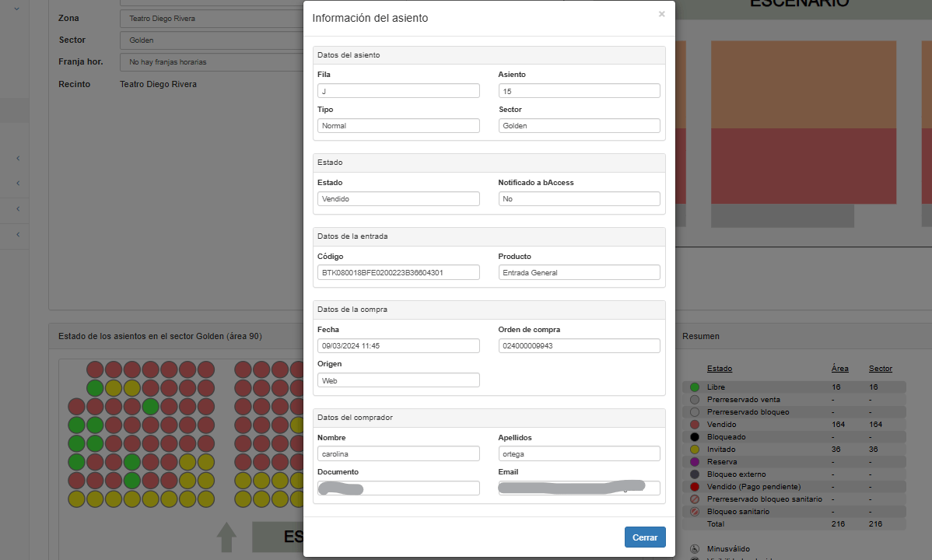Click the Reserva purple legend circle
Image resolution: width=932 pixels, height=560 pixels.
694,462
